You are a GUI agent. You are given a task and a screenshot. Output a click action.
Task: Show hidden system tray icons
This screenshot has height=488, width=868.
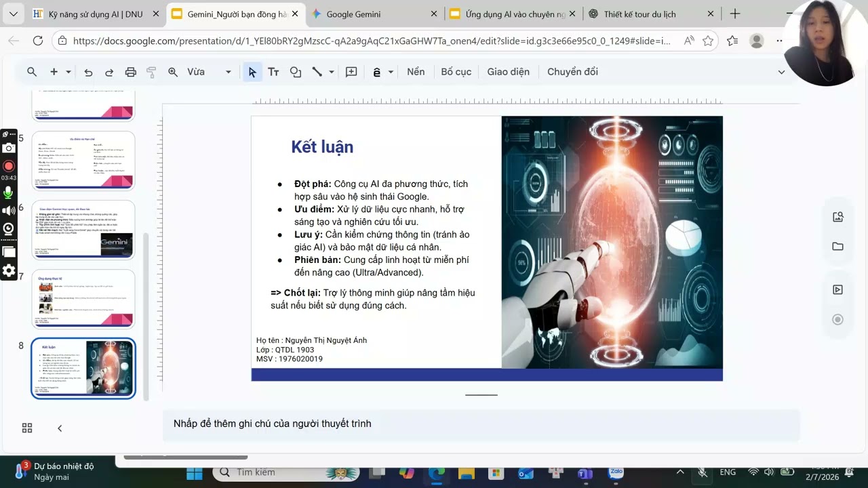point(680,472)
